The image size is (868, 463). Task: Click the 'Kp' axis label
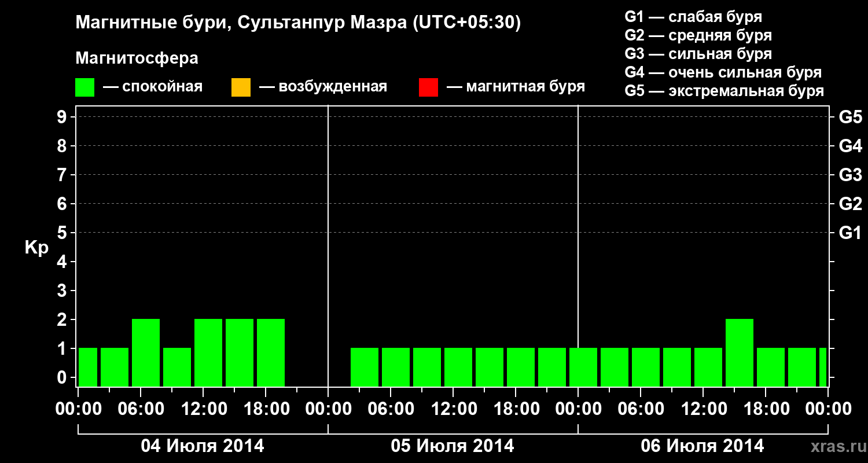pos(36,248)
